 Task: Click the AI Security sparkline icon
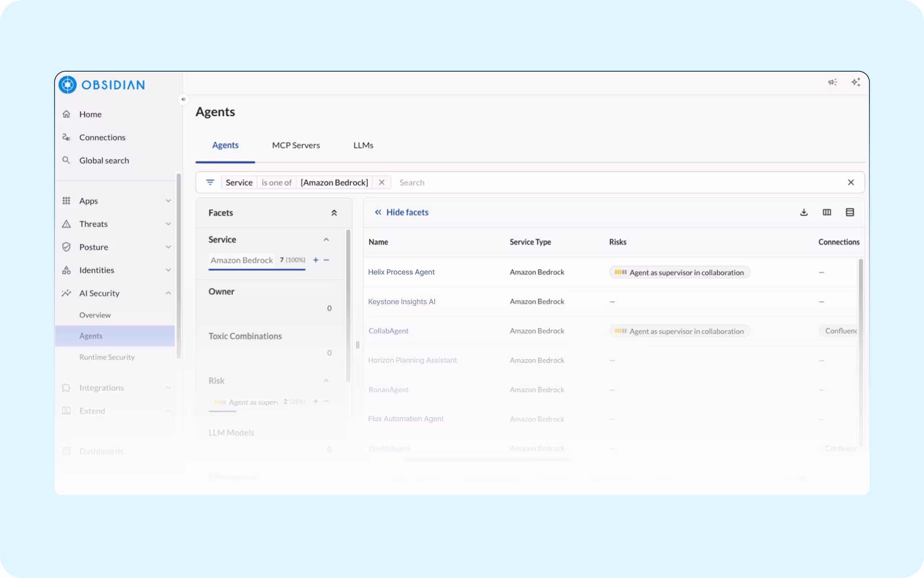click(66, 293)
